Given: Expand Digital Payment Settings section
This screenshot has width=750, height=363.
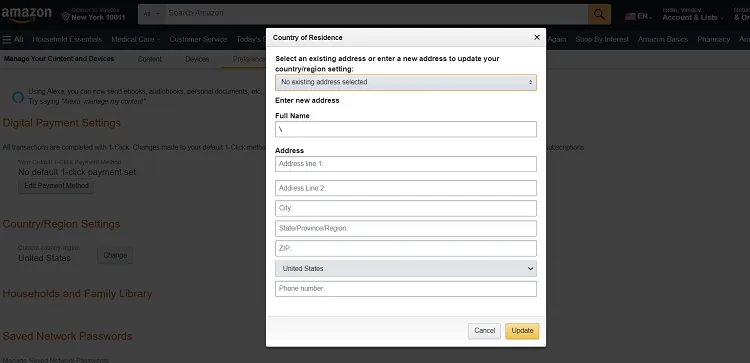Looking at the screenshot, I should coord(62,123).
